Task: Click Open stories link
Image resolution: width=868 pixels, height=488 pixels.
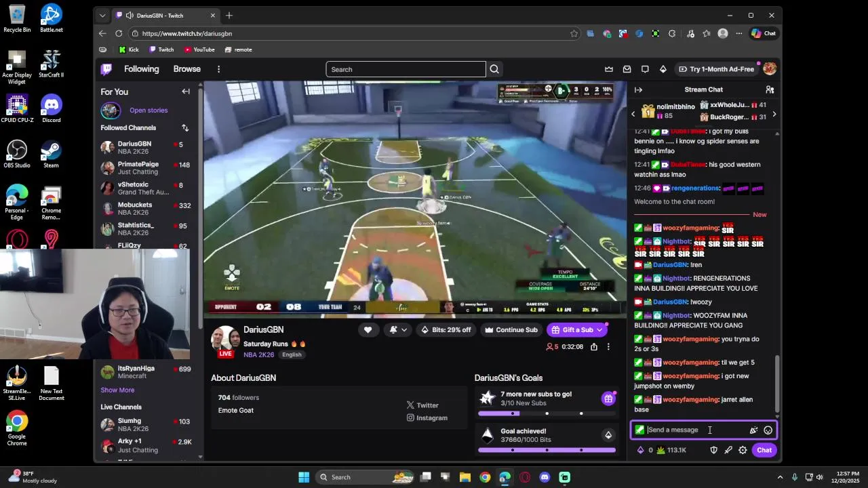Action: tap(149, 110)
